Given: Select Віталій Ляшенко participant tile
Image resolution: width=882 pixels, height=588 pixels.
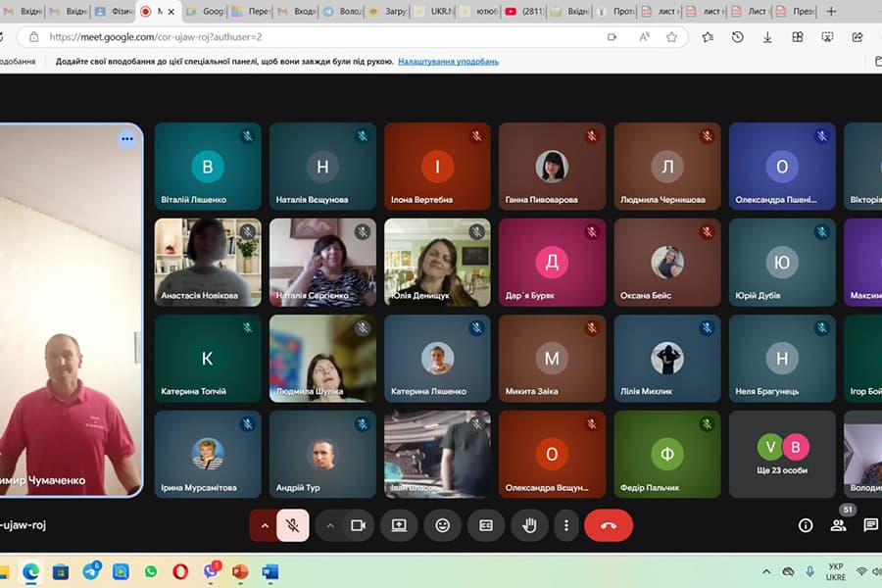Looking at the screenshot, I should [208, 167].
